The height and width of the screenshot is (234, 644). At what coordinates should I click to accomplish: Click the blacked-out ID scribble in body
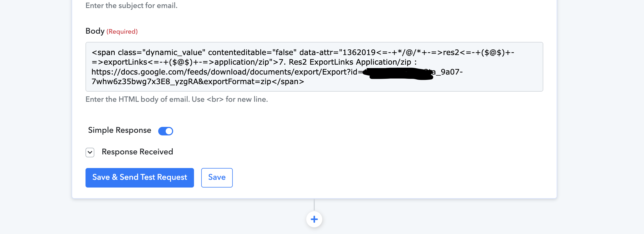pyautogui.click(x=398, y=73)
